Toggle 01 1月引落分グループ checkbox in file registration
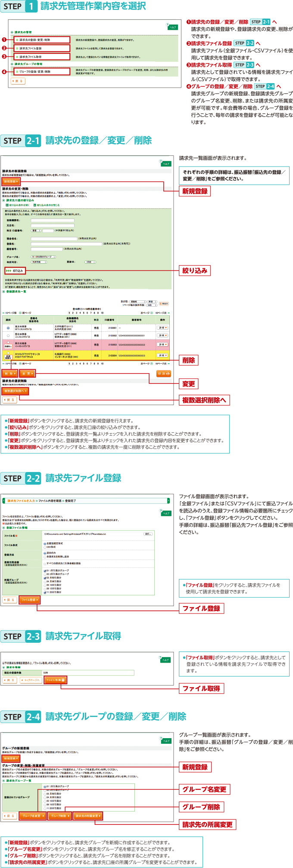The width and height of the screenshot is (293, 868). pos(45,570)
